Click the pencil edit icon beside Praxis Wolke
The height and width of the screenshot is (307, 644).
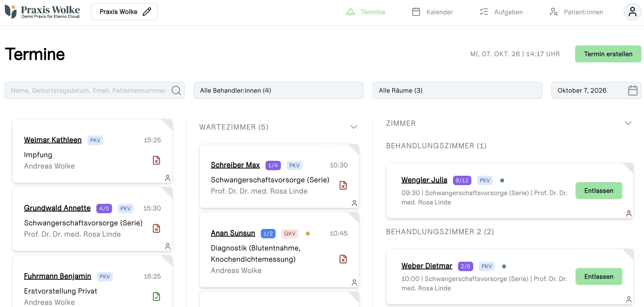(x=147, y=11)
